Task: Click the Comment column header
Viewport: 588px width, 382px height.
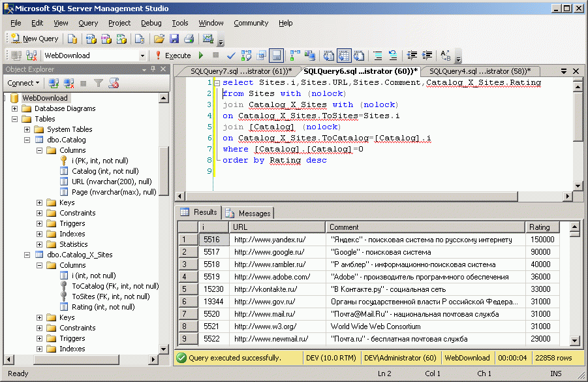Action: [425, 227]
